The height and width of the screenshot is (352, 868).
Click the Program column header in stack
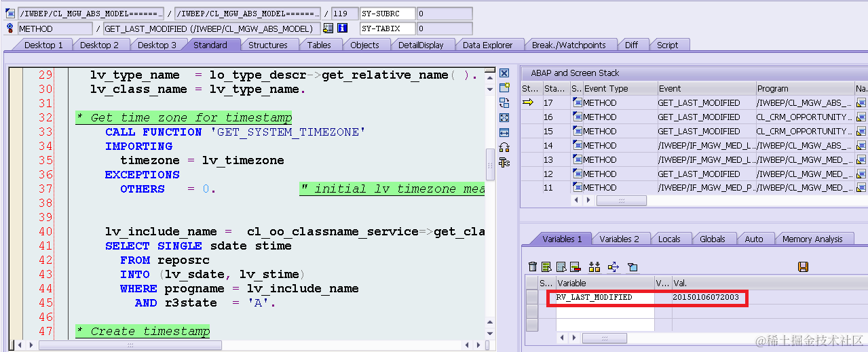[x=805, y=88]
